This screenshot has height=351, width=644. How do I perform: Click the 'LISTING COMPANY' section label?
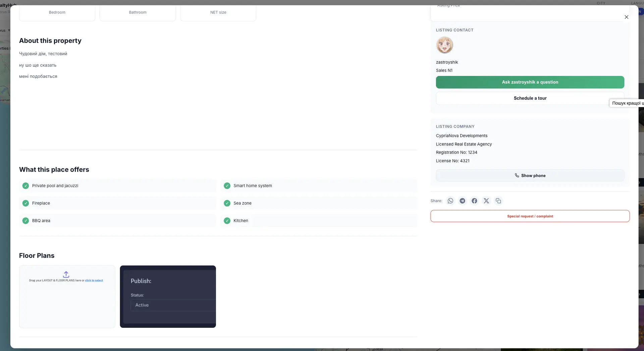click(x=455, y=127)
